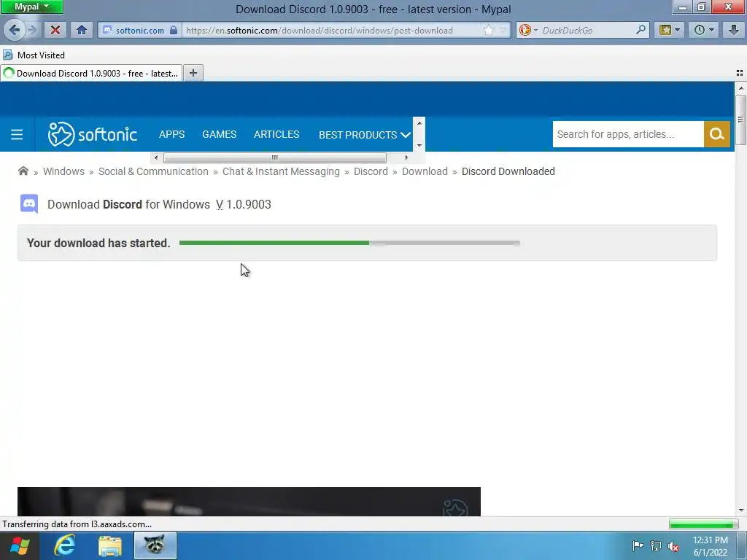The width and height of the screenshot is (747, 560).
Task: Click the orange Softonic search button
Action: 716,134
